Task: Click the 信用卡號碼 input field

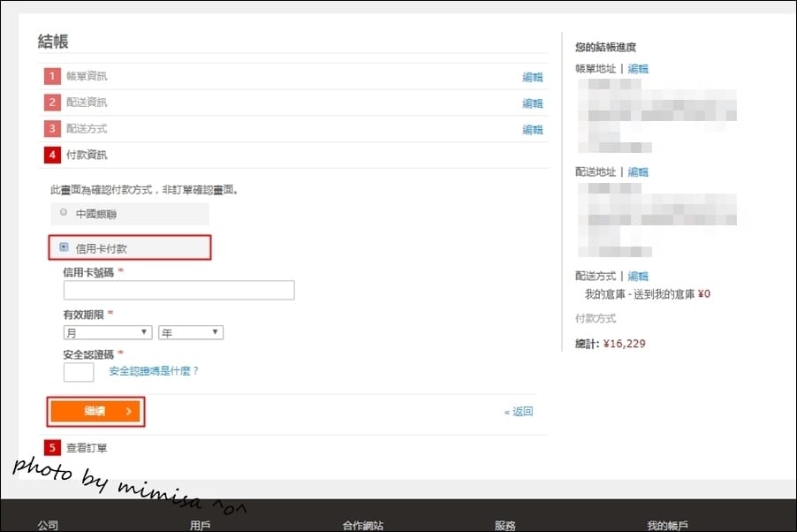Action: pos(178,290)
